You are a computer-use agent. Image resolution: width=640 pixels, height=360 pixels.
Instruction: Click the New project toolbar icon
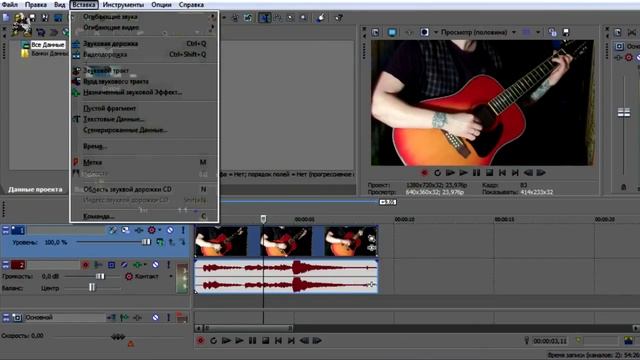(6, 18)
